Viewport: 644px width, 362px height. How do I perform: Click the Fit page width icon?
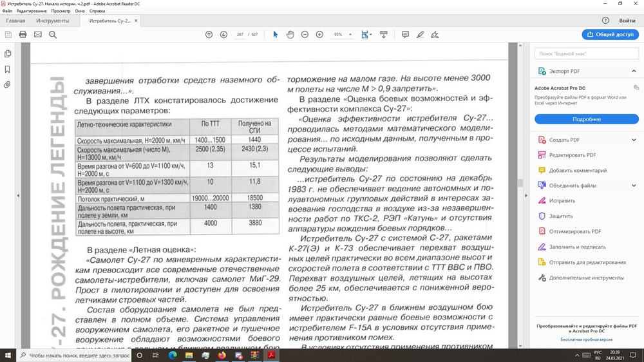(365, 35)
